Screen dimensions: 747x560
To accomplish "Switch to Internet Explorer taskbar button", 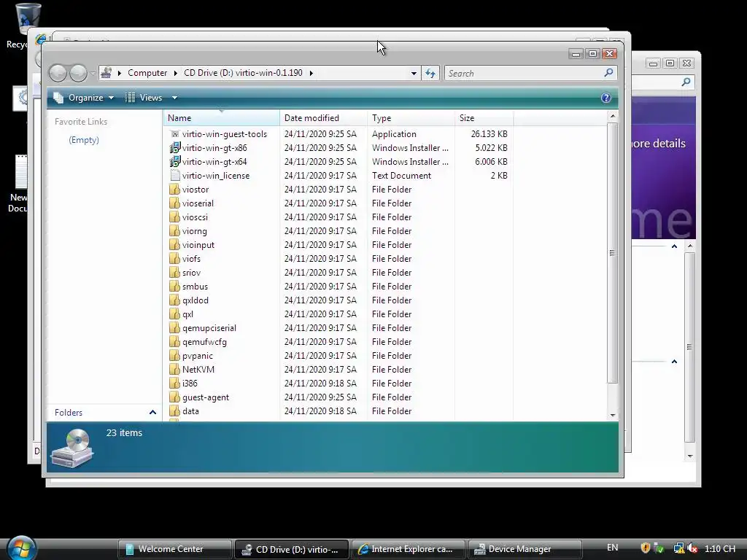I will (x=409, y=549).
